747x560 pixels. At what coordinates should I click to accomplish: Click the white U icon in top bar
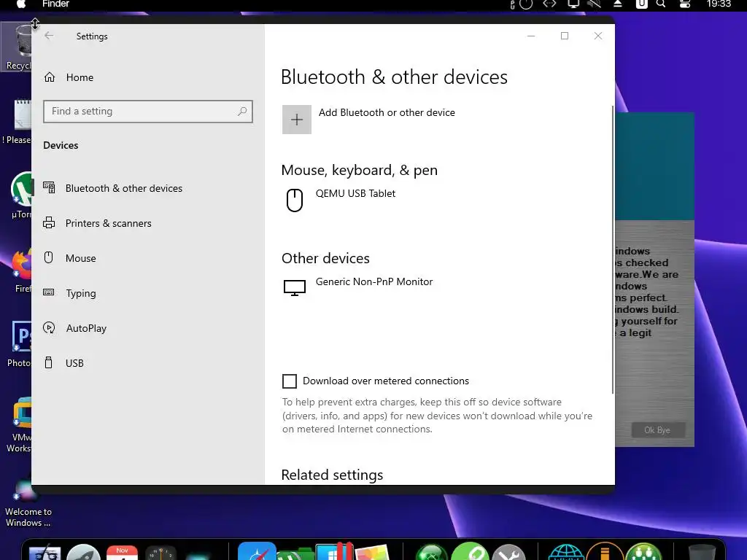(642, 4)
